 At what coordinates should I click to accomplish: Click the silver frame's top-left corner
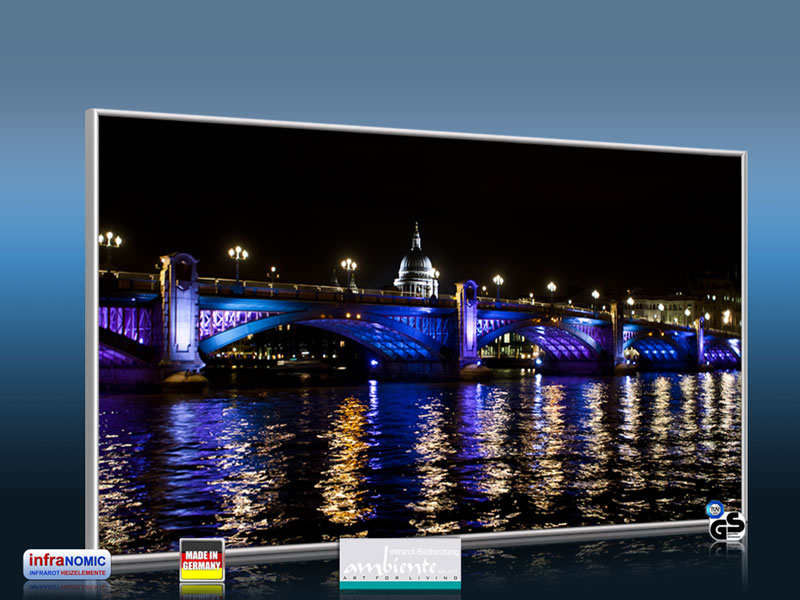(x=93, y=113)
